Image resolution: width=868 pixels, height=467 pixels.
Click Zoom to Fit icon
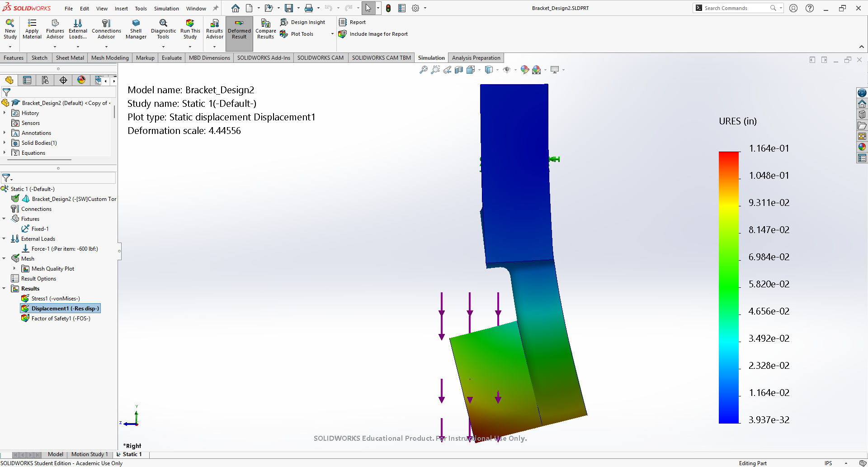pos(424,70)
